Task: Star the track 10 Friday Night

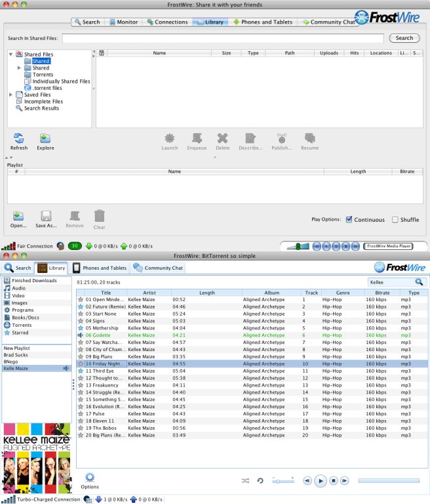Action: [81, 363]
